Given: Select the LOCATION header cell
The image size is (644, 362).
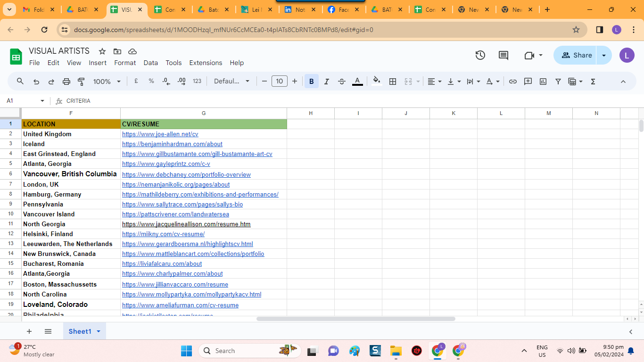Looking at the screenshot, I should point(71,124).
